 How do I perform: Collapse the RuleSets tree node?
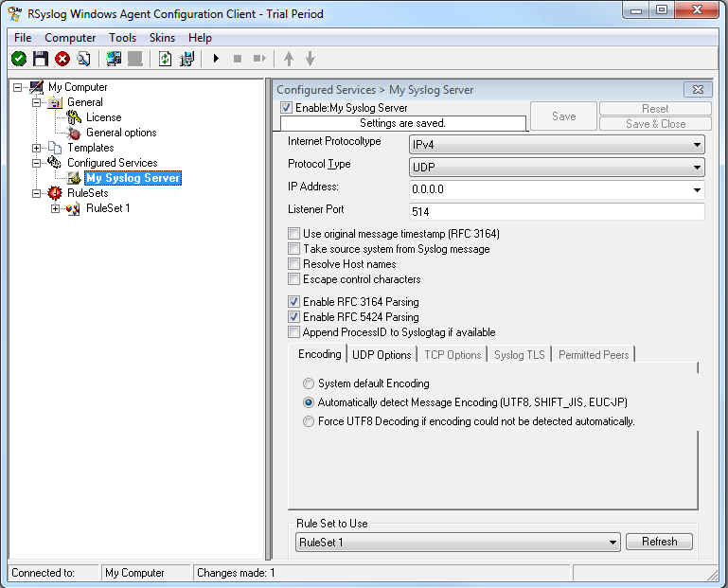(36, 193)
